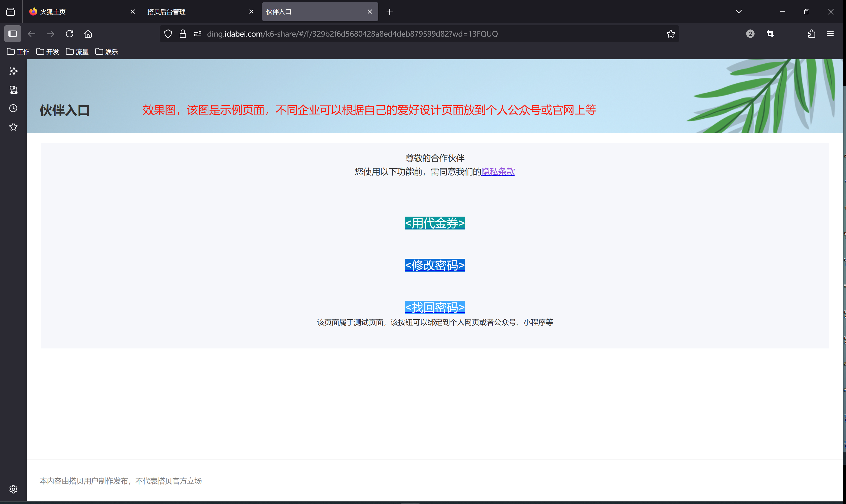Open the 隐私条款 privacy link
This screenshot has width=846, height=504.
498,172
